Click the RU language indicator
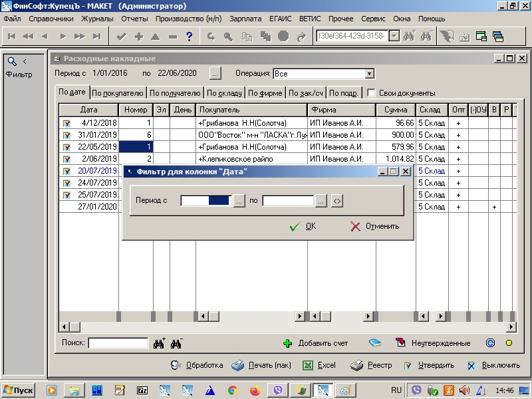Screen dimensions: 532x399 tap(396, 390)
